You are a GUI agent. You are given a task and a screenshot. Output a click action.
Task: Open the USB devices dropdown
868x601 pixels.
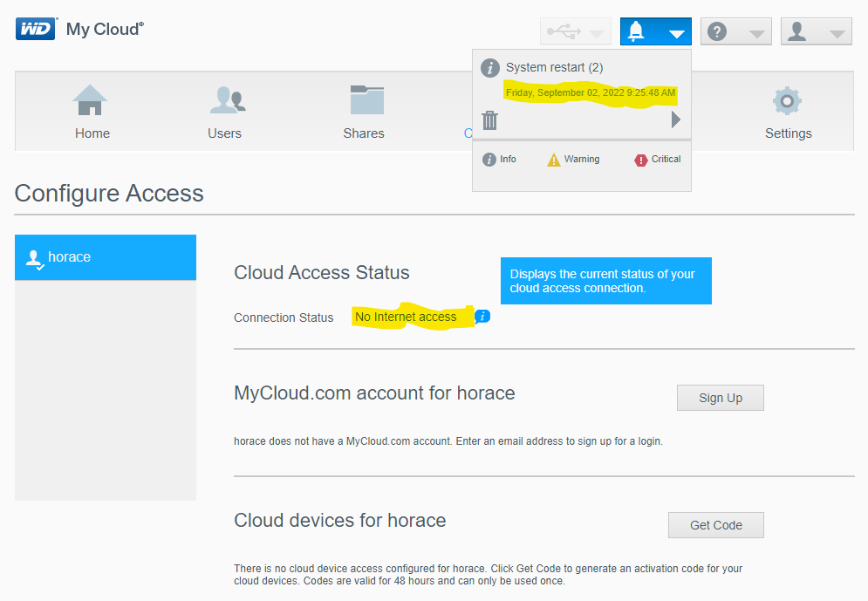point(575,31)
